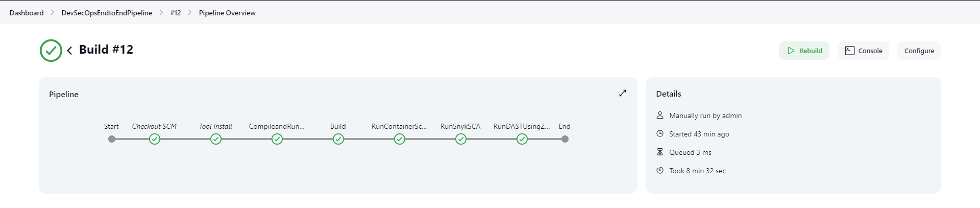
Task: Select the RunDASTUsingZ... stage checkmark
Action: [522, 139]
